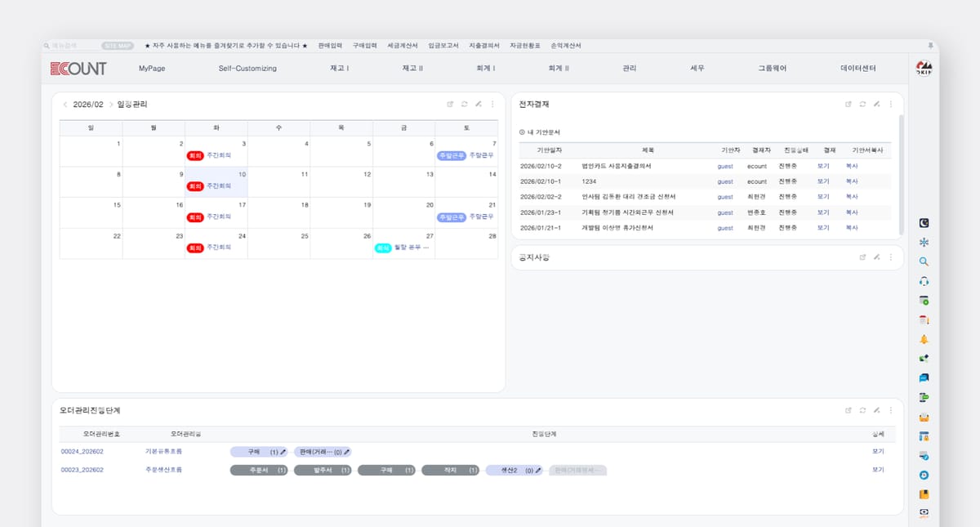Open order 00024_202602 link
This screenshot has height=527, width=980.
pos(82,451)
